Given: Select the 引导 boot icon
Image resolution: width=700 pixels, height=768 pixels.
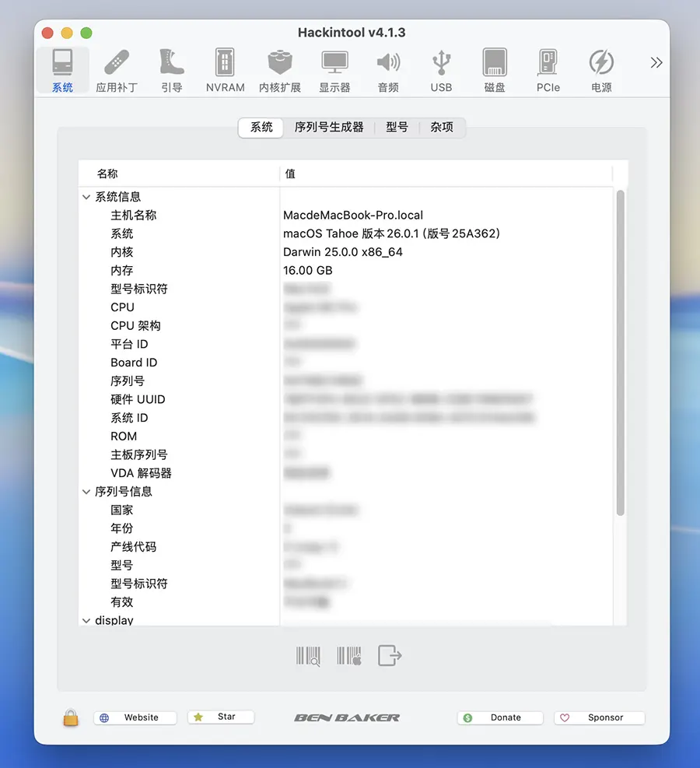Looking at the screenshot, I should (171, 71).
